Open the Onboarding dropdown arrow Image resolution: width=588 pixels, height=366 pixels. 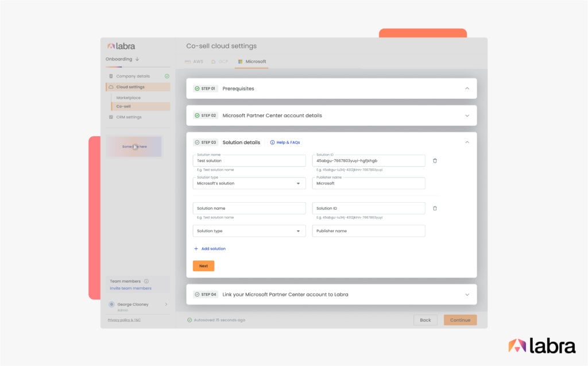click(137, 59)
